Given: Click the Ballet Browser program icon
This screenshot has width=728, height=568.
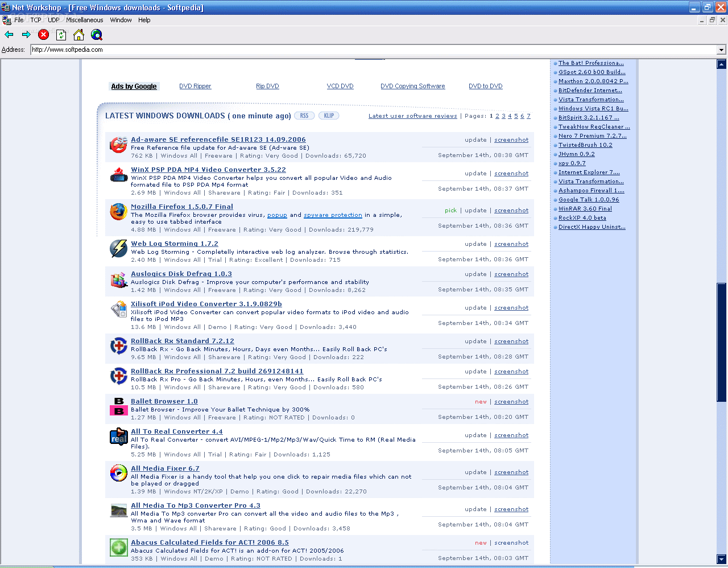Looking at the screenshot, I should [118, 406].
